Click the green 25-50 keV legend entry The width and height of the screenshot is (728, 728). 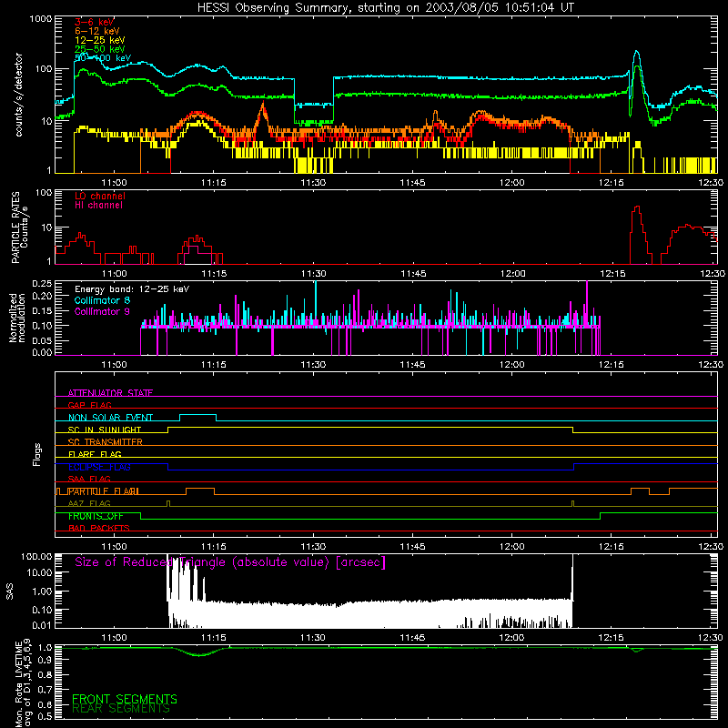tap(99, 49)
